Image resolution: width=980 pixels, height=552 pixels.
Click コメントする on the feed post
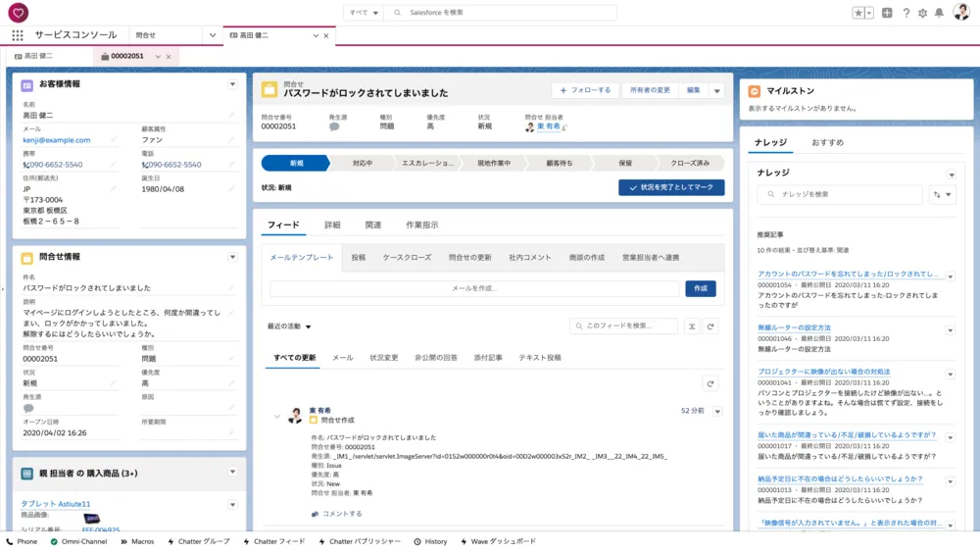click(337, 514)
